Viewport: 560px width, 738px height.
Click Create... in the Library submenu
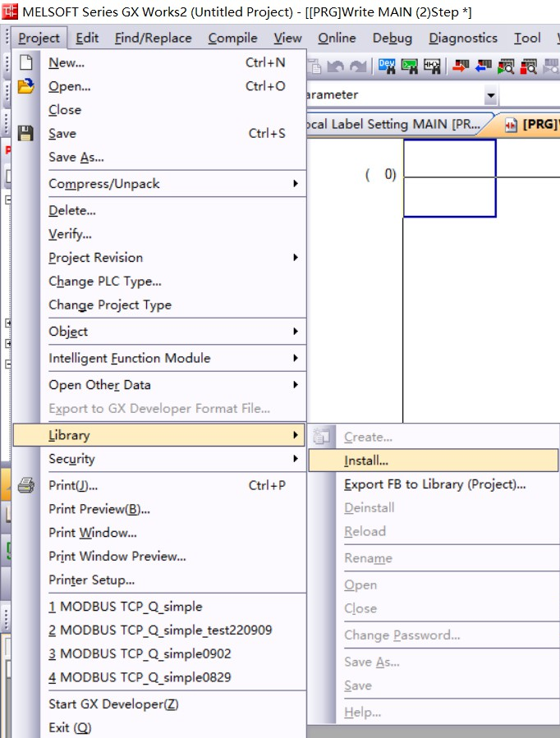pos(433,437)
